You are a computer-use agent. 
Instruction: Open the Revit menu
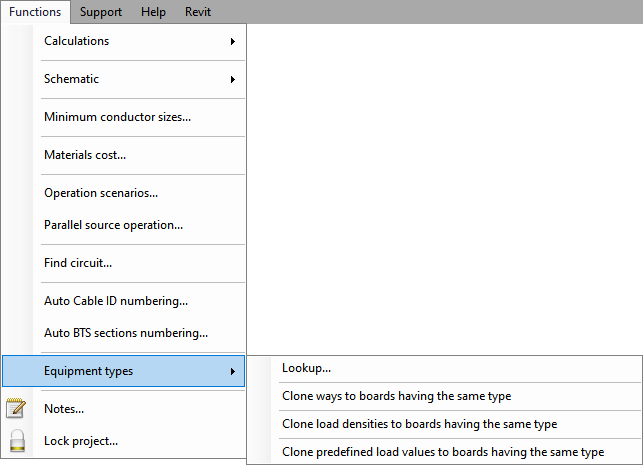(198, 12)
